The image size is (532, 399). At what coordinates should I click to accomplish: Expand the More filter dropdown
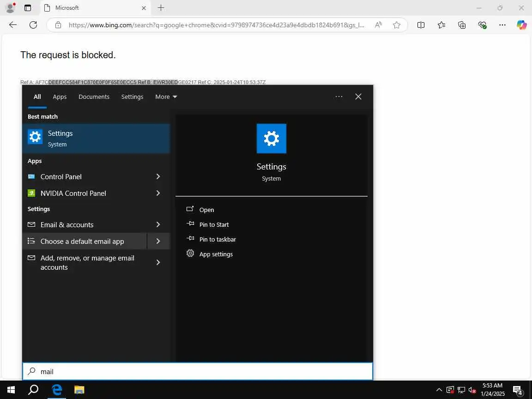coord(166,97)
